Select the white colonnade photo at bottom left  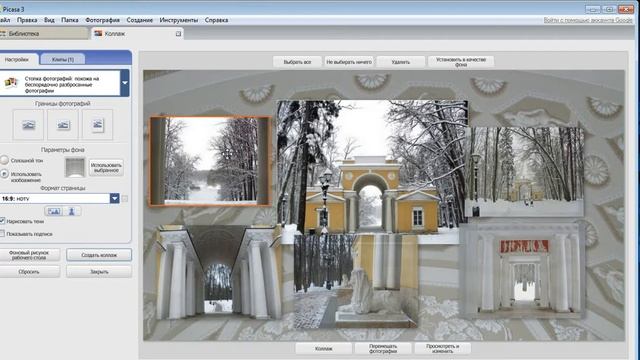pos(218,273)
